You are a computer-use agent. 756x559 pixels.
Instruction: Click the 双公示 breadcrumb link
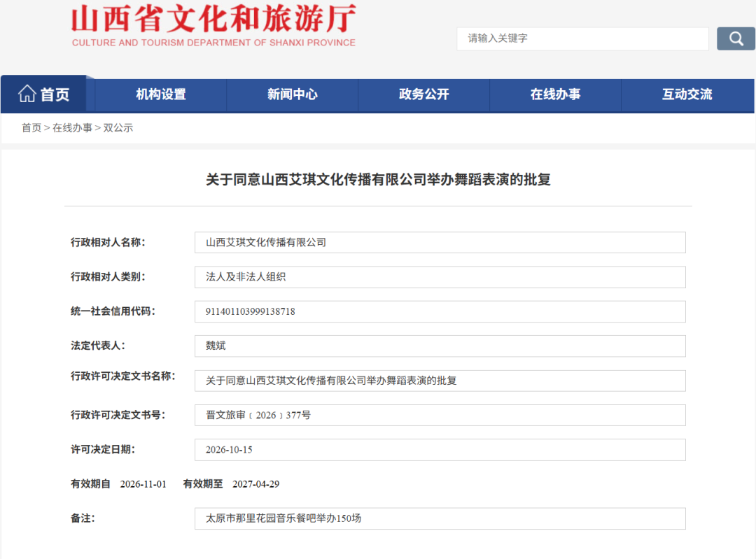pyautogui.click(x=118, y=128)
